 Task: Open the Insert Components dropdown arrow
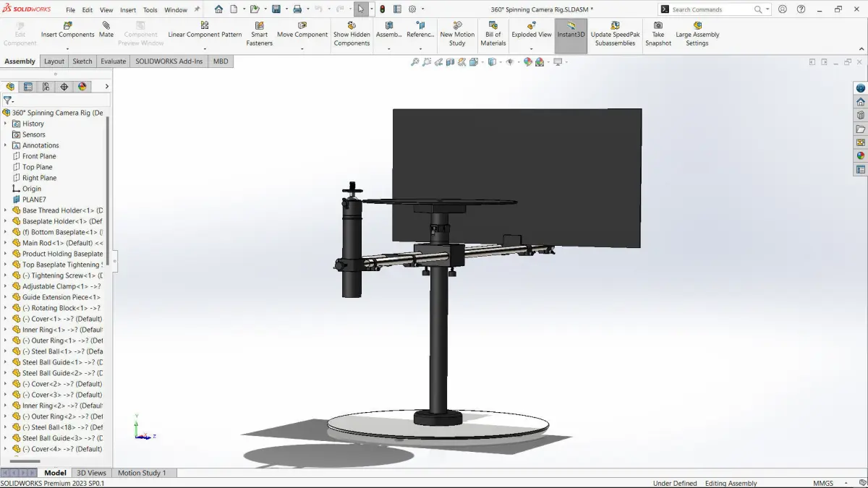(x=67, y=49)
